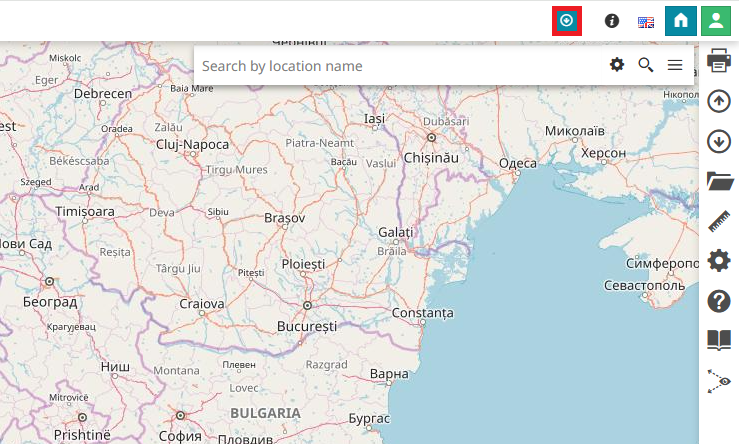Screen dimensions: 739x444
Task: Open the sidebar settings gear
Action: (718, 261)
